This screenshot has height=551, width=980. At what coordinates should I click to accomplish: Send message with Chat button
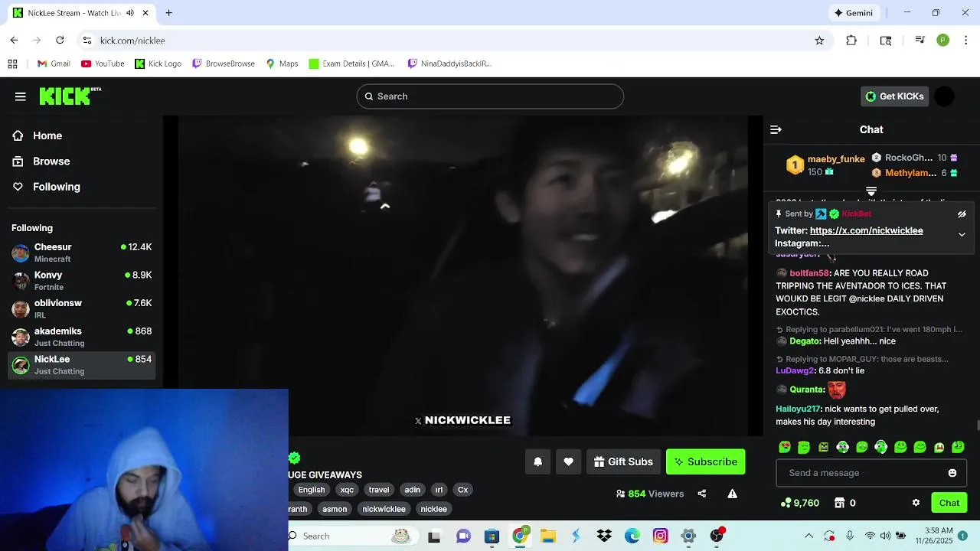[949, 503]
